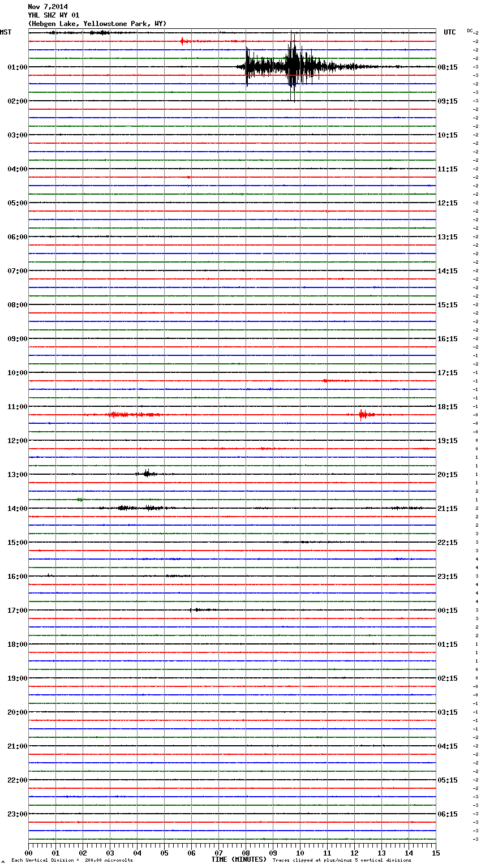
Task: Click the 23:15 UTC time label
Action: (448, 577)
